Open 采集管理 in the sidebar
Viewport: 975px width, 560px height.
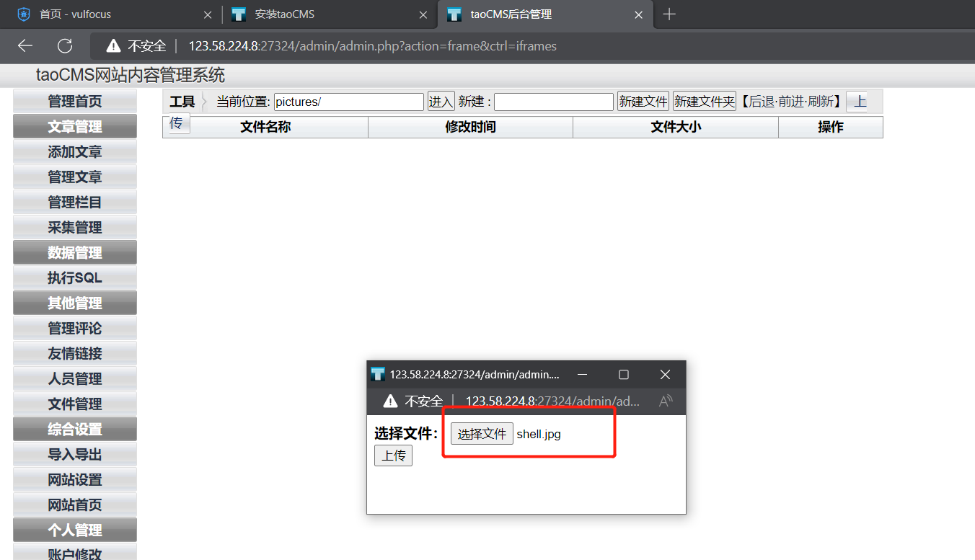tap(75, 228)
